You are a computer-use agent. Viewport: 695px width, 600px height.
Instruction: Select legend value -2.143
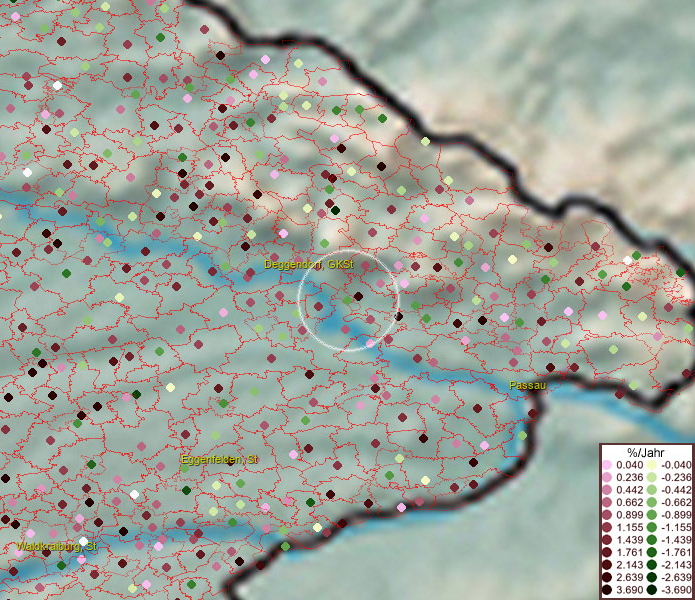676,565
